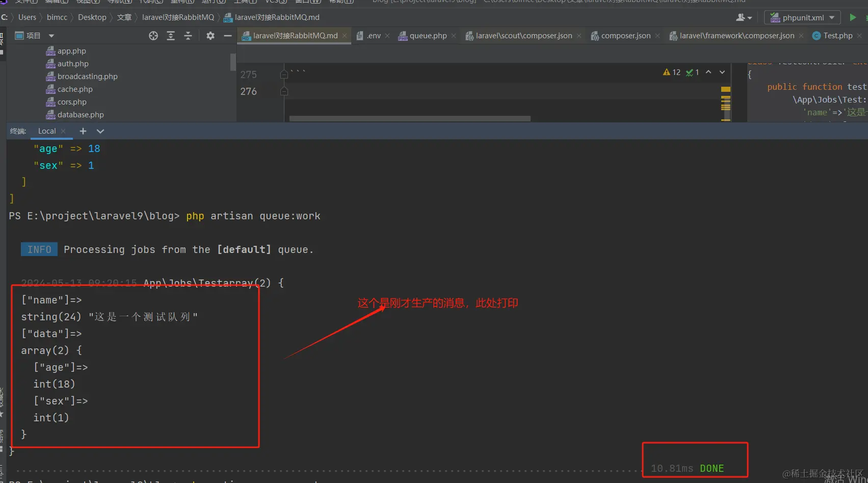
Task: Click the 'php artisan queue:work' command text
Action: pos(253,216)
